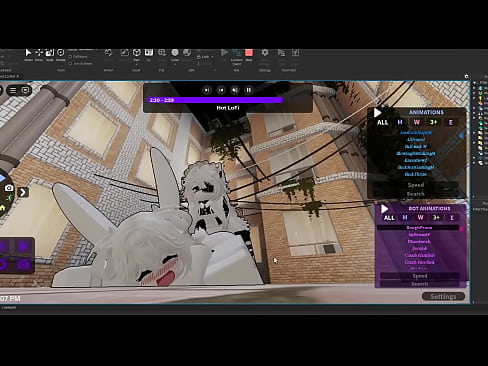Enable the Collisions checkbox
488x366 pixels.
coord(70,57)
